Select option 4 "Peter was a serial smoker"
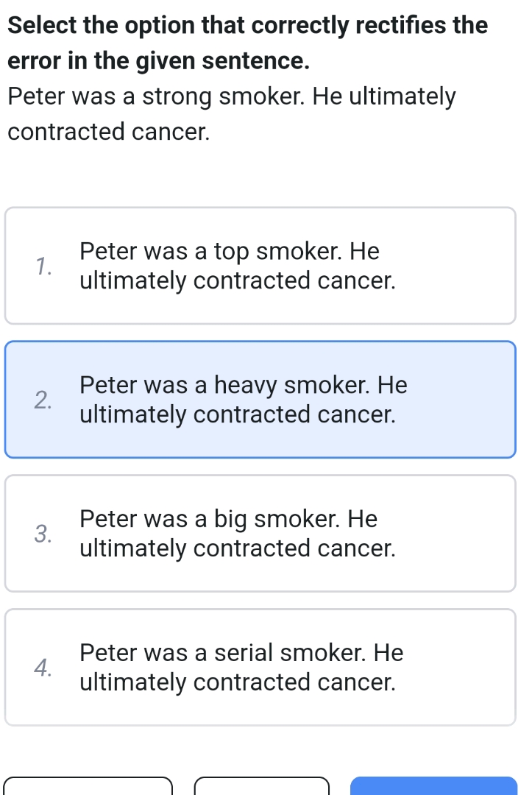532x795 pixels. [259, 667]
